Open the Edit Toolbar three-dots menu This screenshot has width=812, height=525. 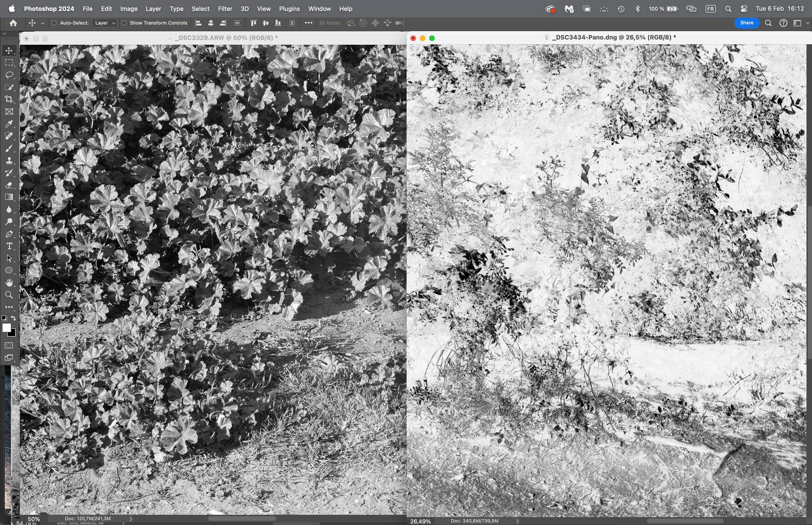(9, 307)
